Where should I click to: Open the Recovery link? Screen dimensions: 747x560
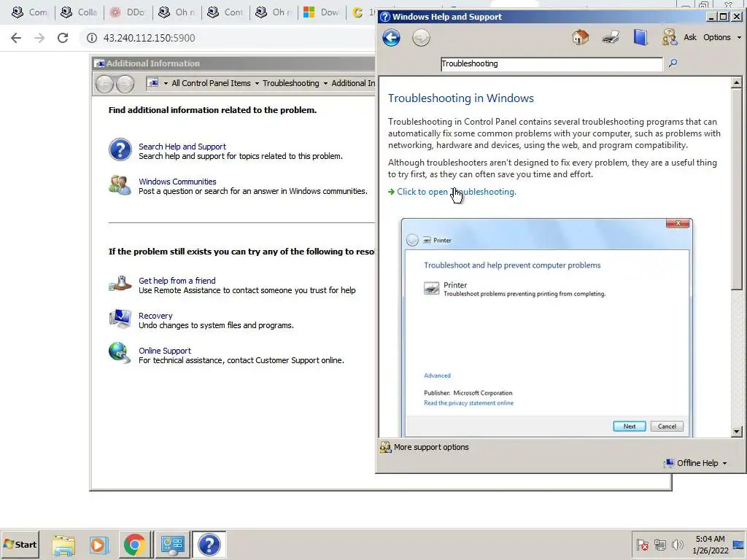point(155,316)
